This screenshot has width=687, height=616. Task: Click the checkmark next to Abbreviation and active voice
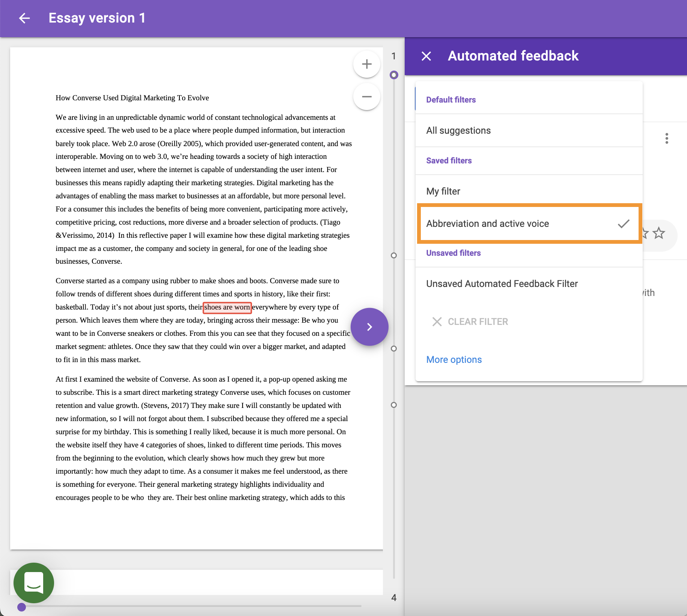tap(624, 224)
